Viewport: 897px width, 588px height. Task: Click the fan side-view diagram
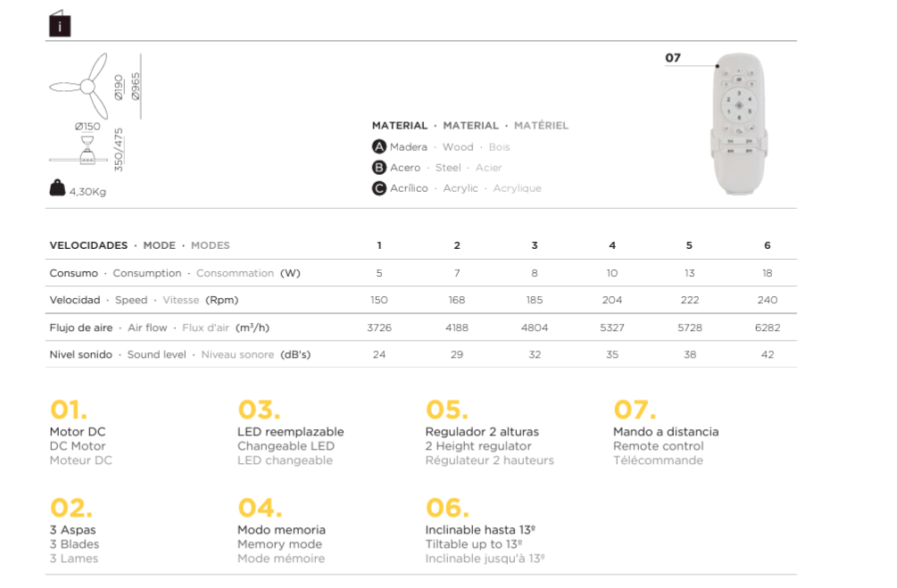click(x=79, y=151)
